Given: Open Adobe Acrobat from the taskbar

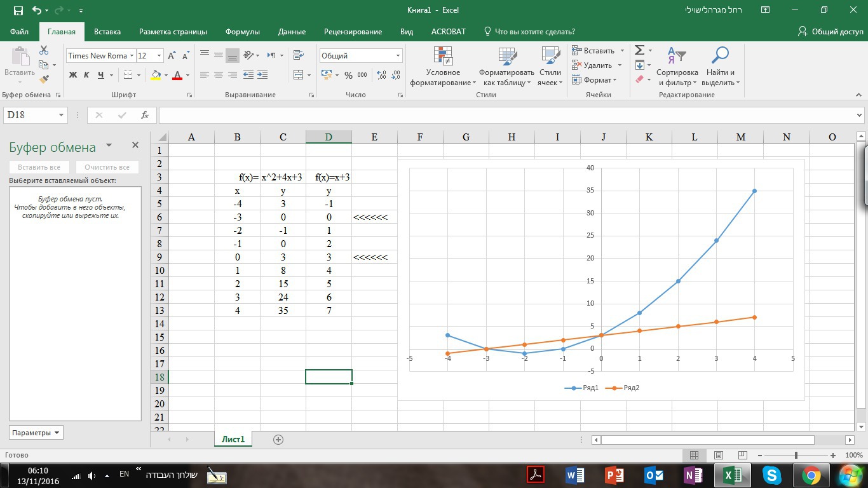Looking at the screenshot, I should [x=536, y=475].
